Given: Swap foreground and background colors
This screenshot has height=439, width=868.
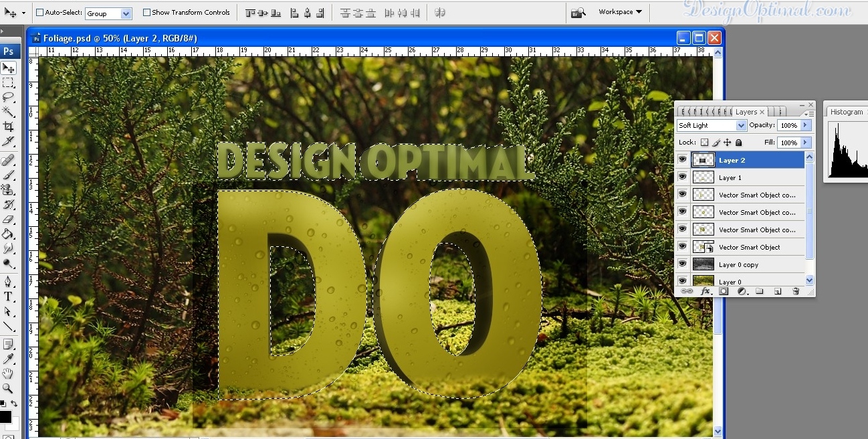Looking at the screenshot, I should (x=14, y=404).
